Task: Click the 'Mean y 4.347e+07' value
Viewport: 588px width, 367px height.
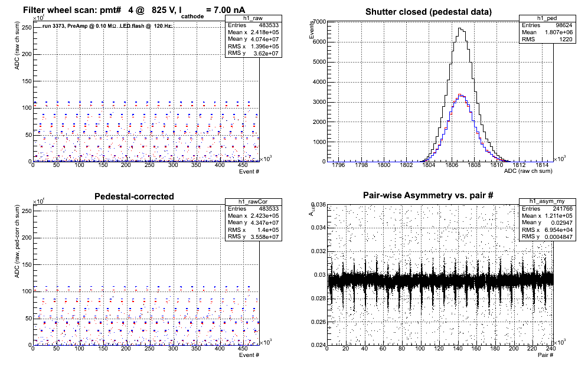Action: (x=253, y=222)
